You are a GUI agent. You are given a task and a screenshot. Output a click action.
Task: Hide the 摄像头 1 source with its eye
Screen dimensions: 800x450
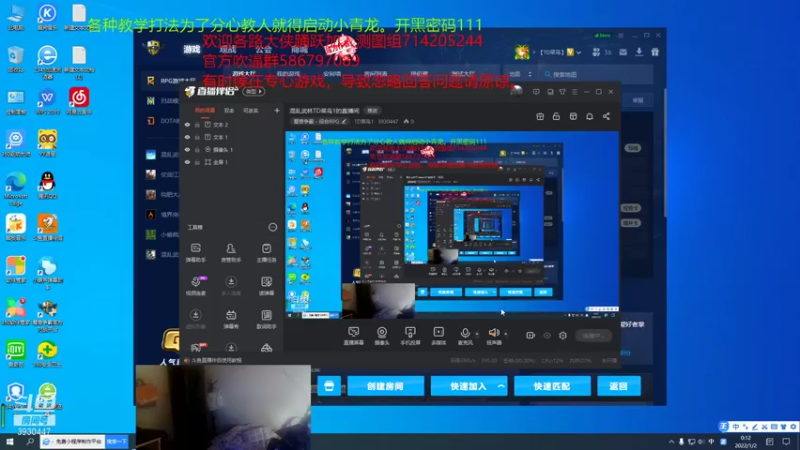pyautogui.click(x=187, y=149)
